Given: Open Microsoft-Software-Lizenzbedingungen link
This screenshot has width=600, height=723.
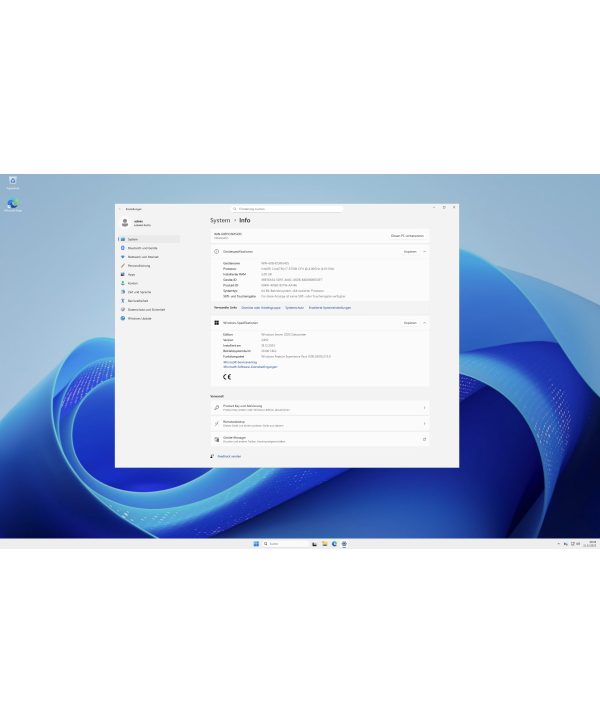Looking at the screenshot, I should (x=250, y=367).
